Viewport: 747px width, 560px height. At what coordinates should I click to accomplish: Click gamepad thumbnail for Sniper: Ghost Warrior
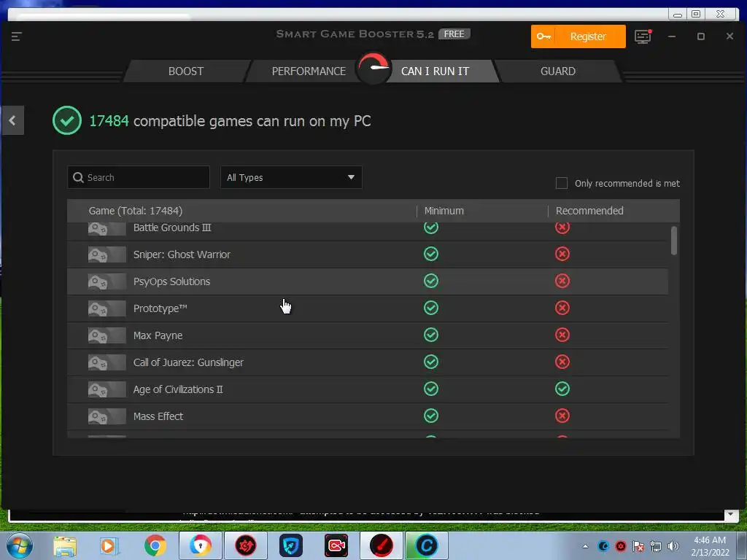(x=107, y=254)
